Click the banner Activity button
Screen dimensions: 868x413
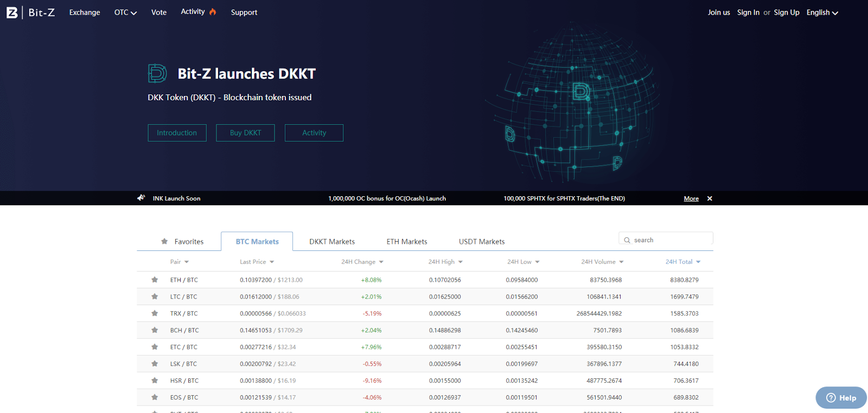point(314,133)
